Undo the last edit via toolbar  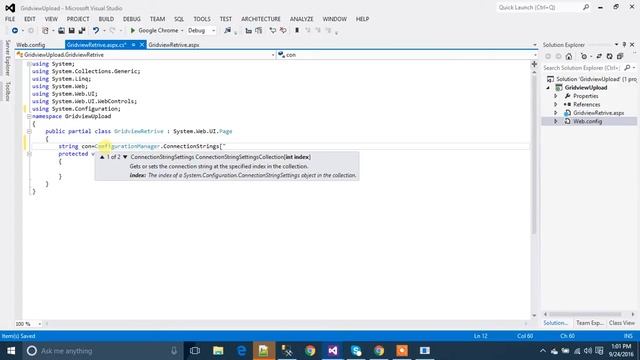96,31
